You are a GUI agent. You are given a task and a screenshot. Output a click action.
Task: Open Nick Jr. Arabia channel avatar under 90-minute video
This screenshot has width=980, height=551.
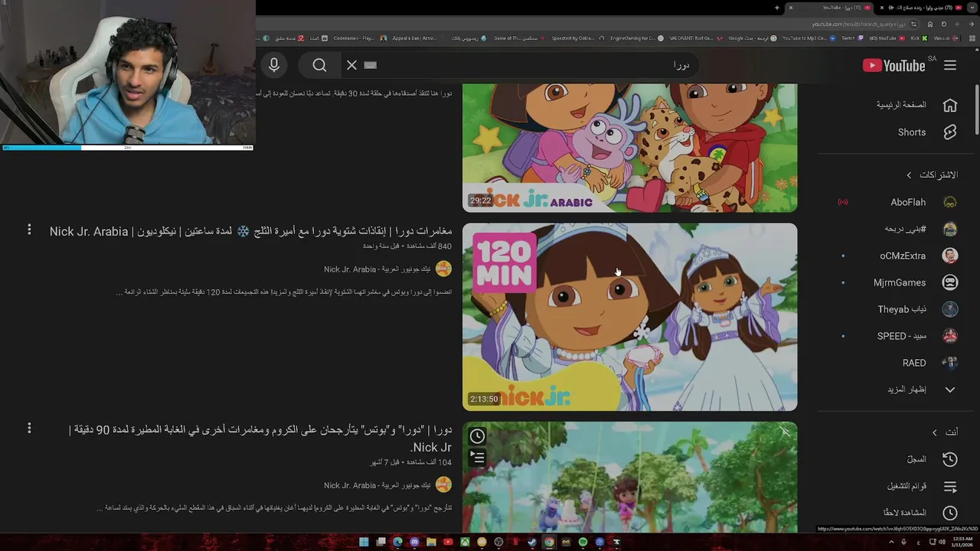pos(443,484)
